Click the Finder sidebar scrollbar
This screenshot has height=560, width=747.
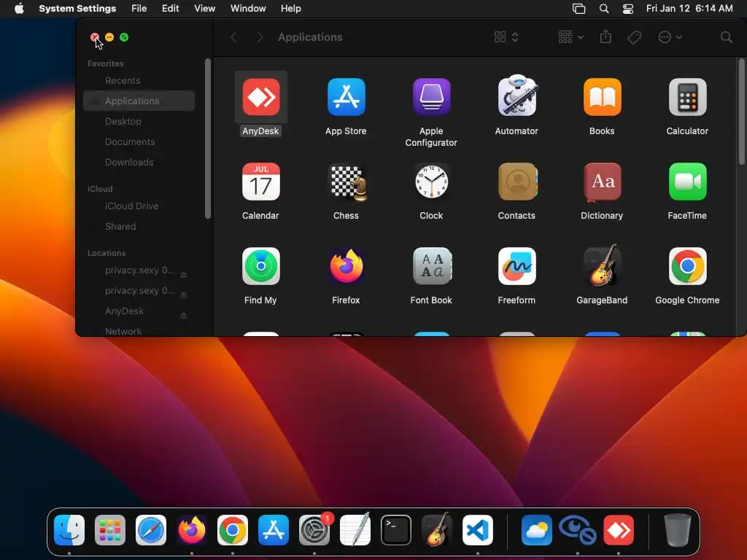coord(208,139)
